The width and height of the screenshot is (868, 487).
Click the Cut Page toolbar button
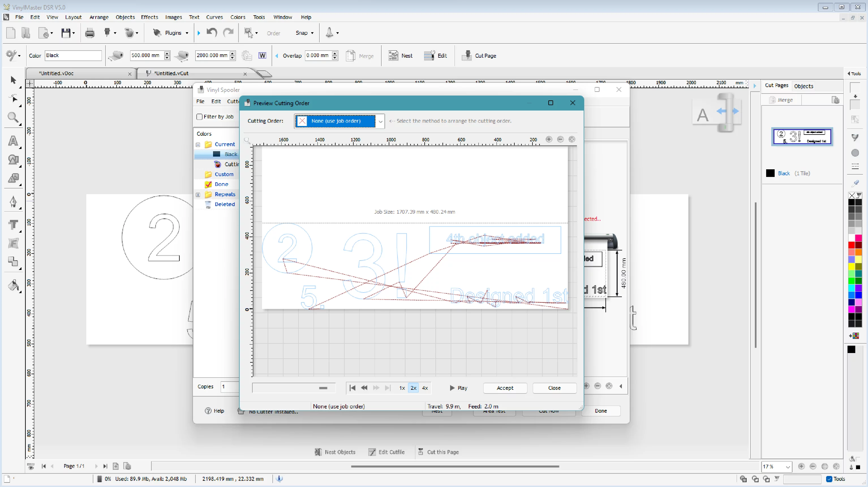click(x=479, y=55)
